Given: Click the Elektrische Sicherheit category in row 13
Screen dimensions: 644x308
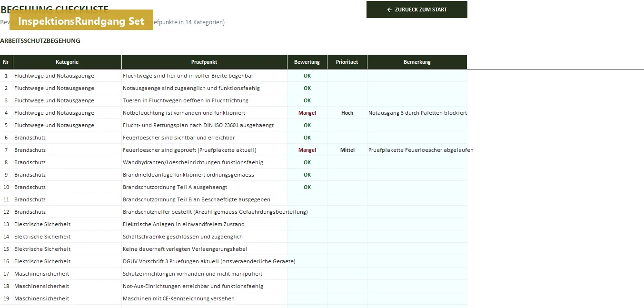Looking at the screenshot, I should 67,224.
